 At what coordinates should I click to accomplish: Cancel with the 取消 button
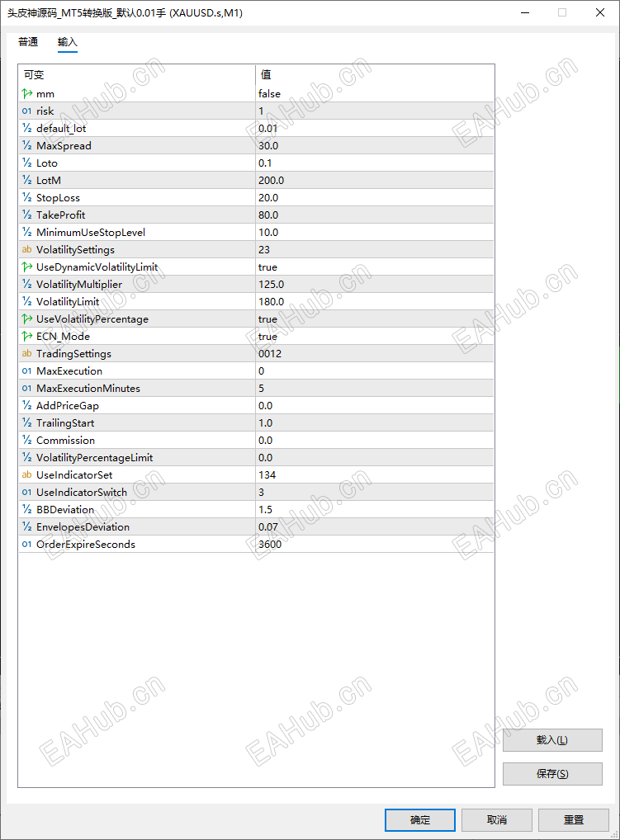[x=497, y=819]
